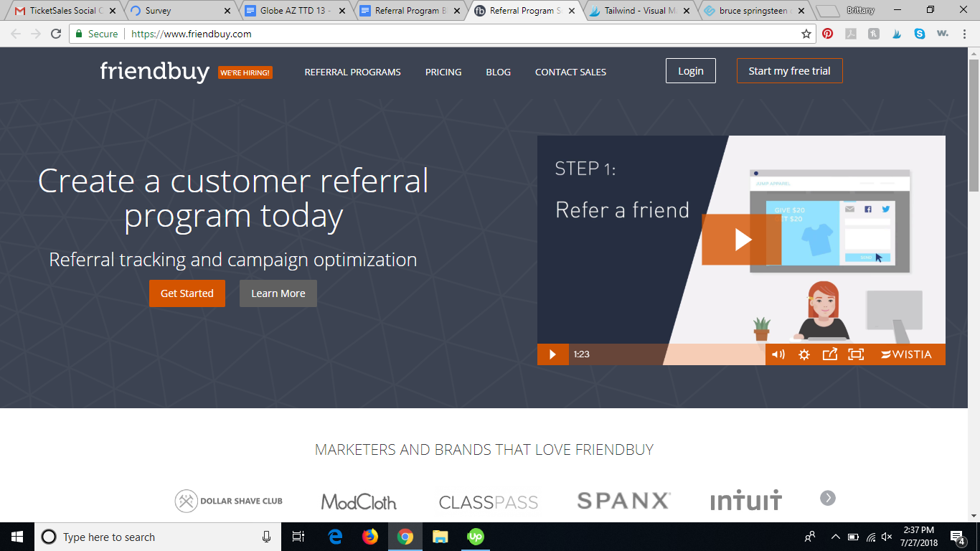
Task: Click the Get Started button
Action: (187, 293)
